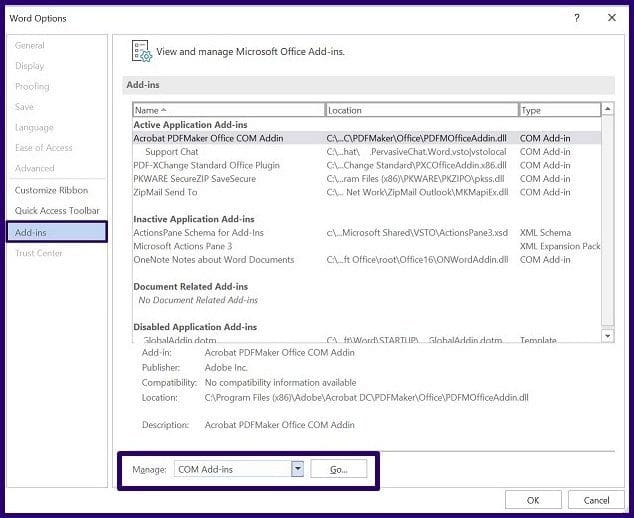Screen dimensions: 634x518
Task: Click the Document Related Add-ins heading
Action: 190,286
